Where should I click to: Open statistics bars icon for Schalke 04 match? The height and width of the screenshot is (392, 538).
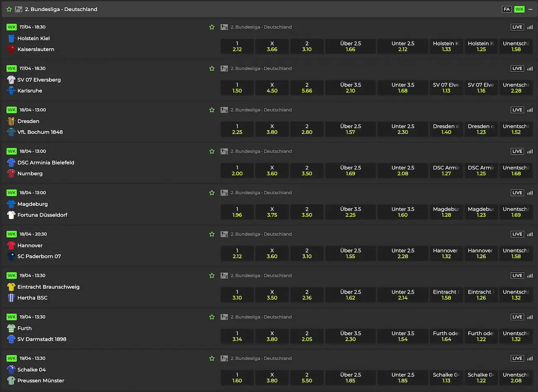[530, 359]
